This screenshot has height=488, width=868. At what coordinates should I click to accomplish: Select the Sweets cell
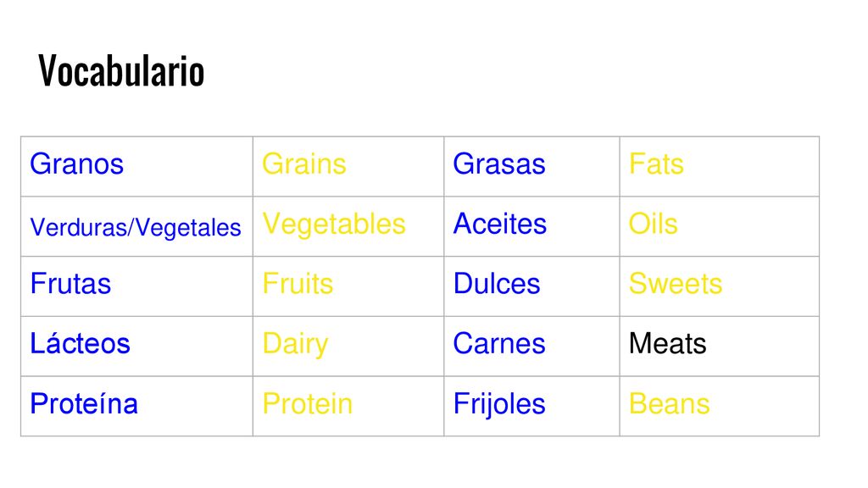(x=719, y=286)
